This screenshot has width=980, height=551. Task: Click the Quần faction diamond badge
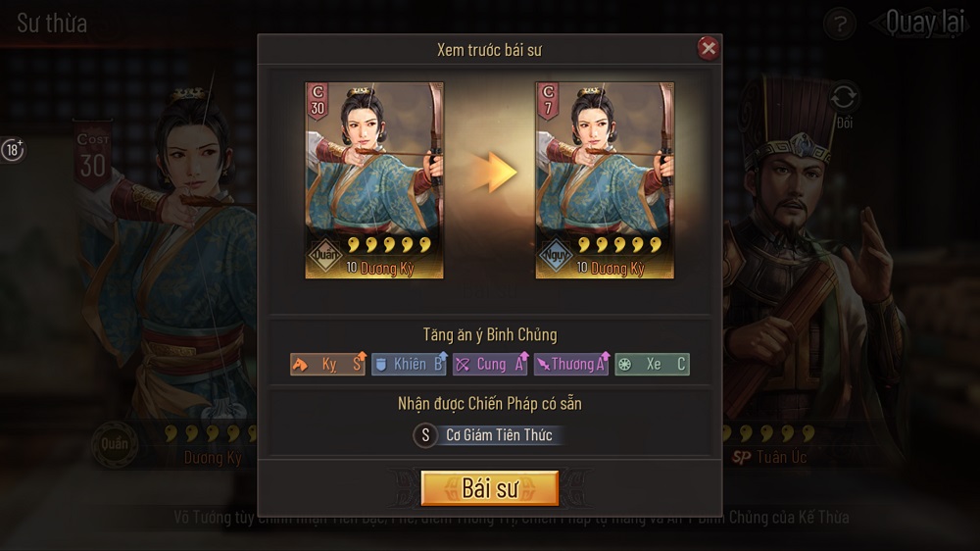[x=325, y=255]
